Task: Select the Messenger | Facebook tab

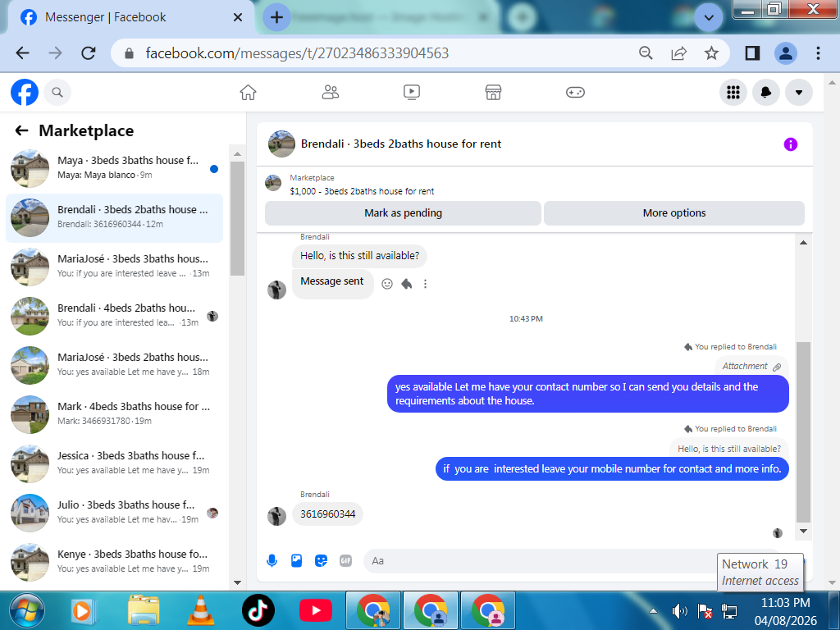Action: tap(130, 17)
